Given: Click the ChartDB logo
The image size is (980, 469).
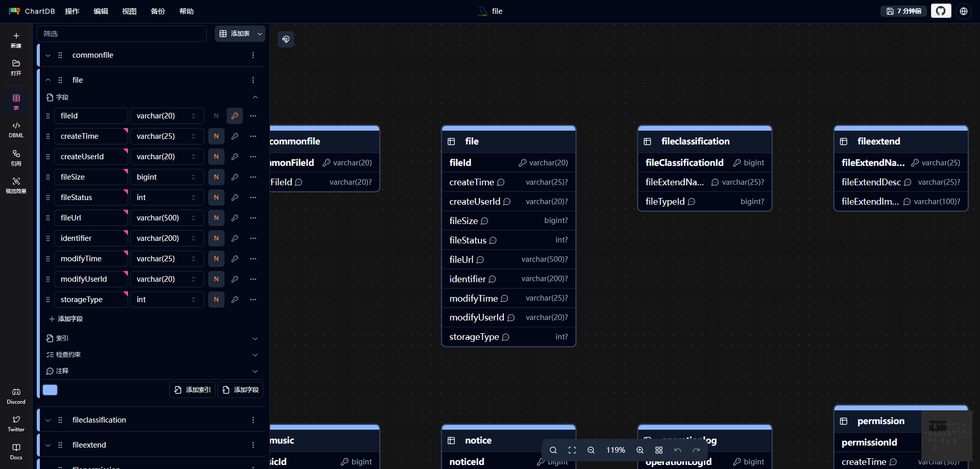Looking at the screenshot, I should (x=32, y=11).
